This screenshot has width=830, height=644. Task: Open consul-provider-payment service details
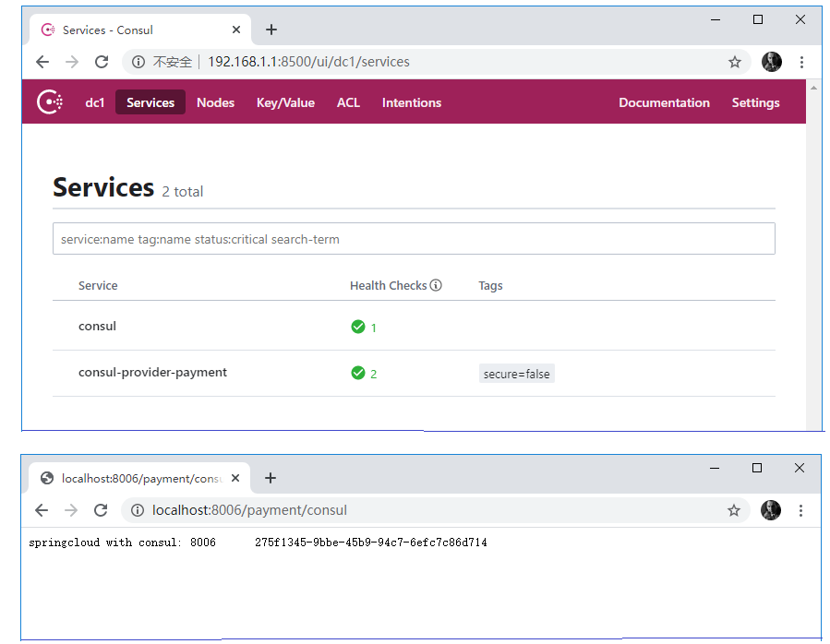[152, 373]
